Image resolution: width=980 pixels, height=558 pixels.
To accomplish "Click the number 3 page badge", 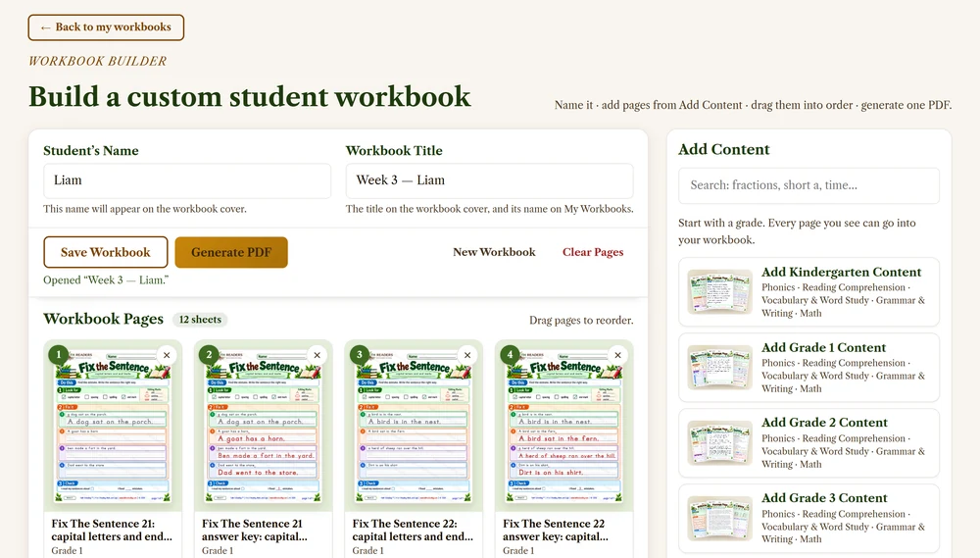I will pos(360,354).
